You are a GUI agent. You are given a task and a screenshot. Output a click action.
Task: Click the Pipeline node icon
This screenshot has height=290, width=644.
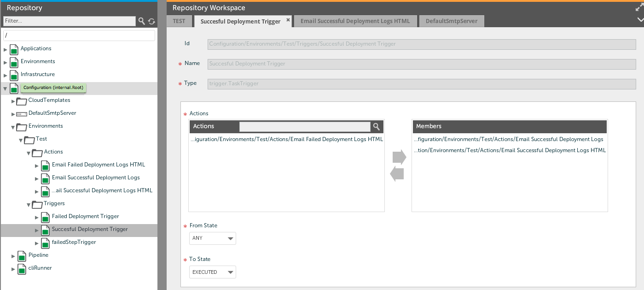click(22, 255)
